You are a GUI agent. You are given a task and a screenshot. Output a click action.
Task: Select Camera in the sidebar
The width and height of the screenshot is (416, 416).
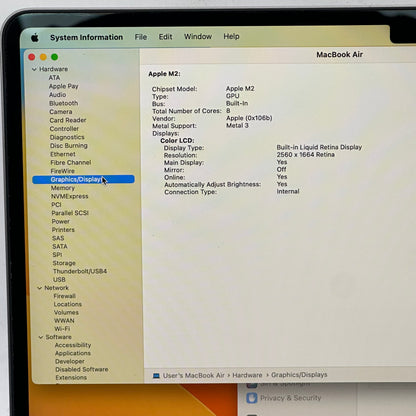[61, 112]
